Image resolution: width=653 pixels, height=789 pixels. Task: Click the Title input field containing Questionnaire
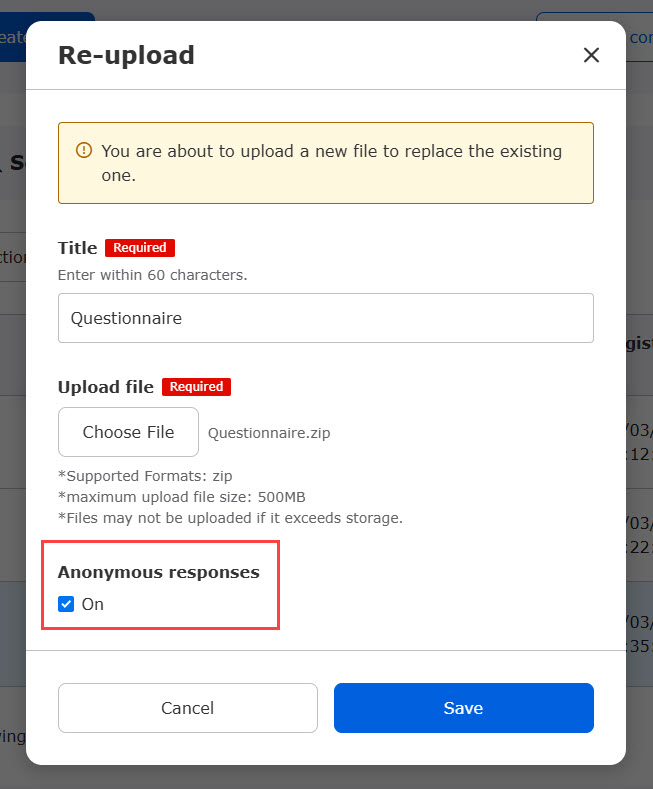[325, 318]
